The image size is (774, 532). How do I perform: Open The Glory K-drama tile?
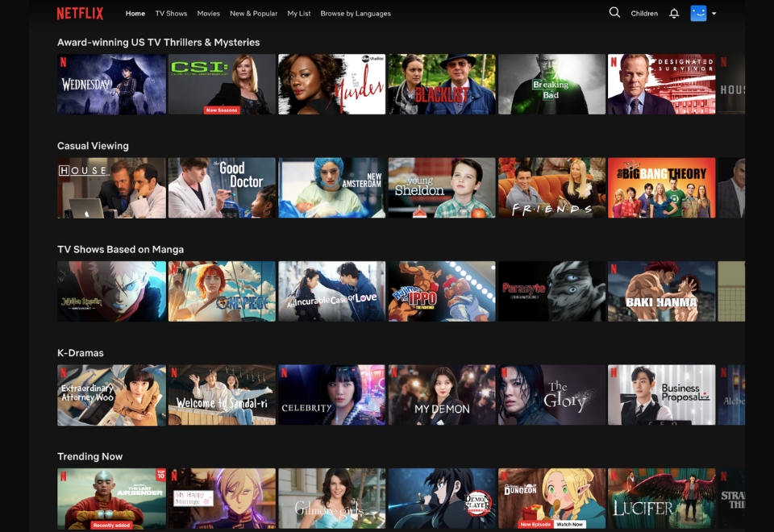click(x=551, y=394)
